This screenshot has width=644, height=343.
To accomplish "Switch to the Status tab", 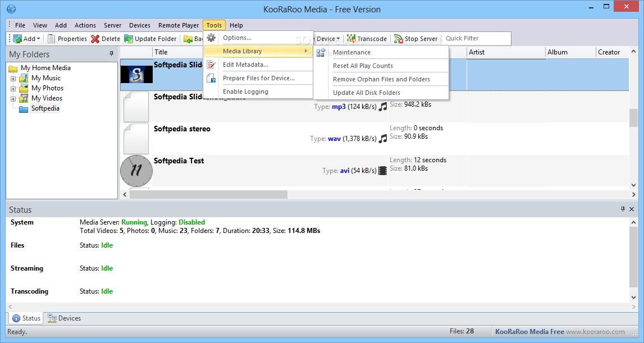I will 26,318.
